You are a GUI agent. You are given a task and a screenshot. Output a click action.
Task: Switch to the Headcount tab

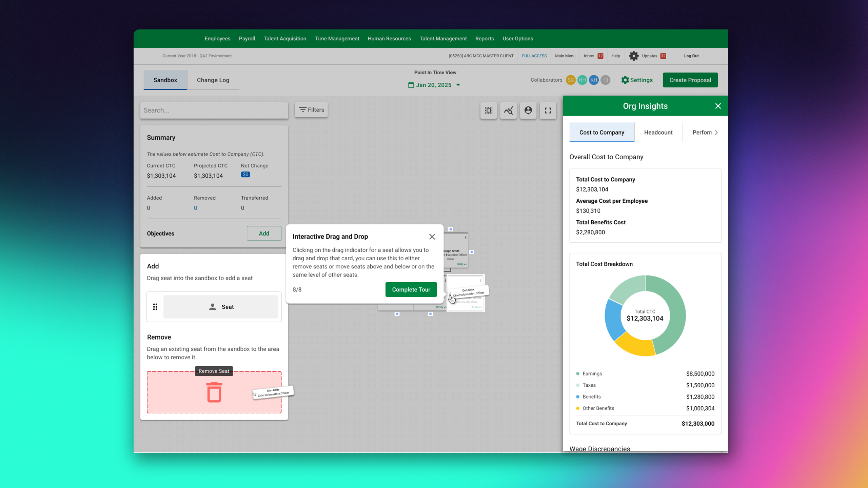(658, 132)
